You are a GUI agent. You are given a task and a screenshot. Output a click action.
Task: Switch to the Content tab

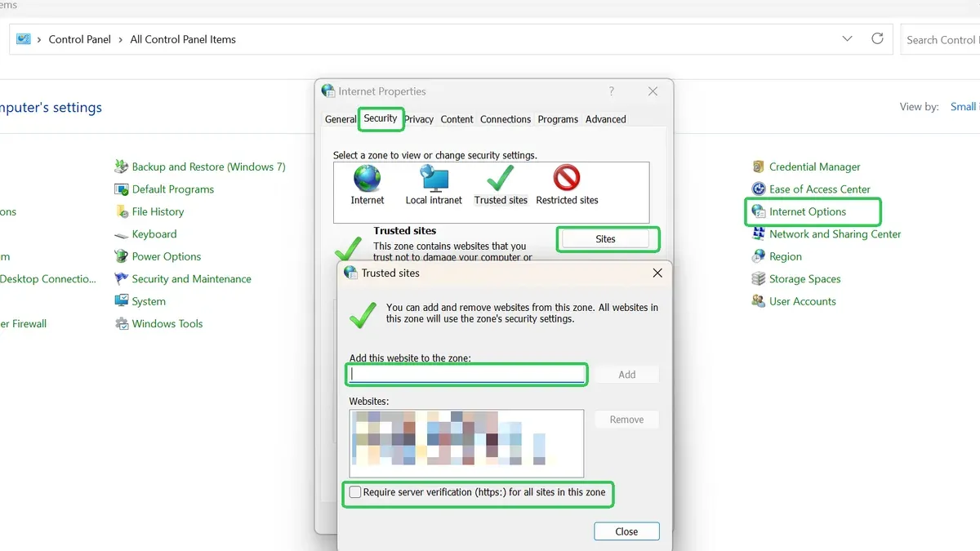pos(457,119)
